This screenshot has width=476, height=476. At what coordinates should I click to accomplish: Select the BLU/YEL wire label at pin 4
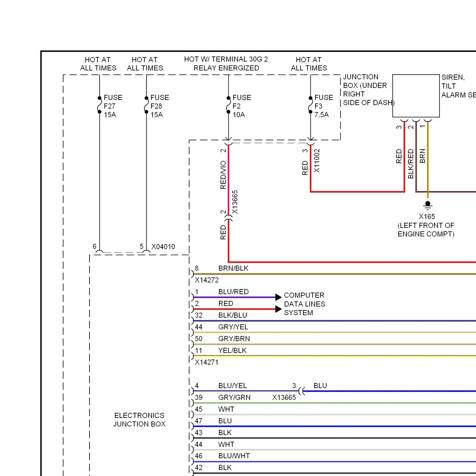coord(232,386)
